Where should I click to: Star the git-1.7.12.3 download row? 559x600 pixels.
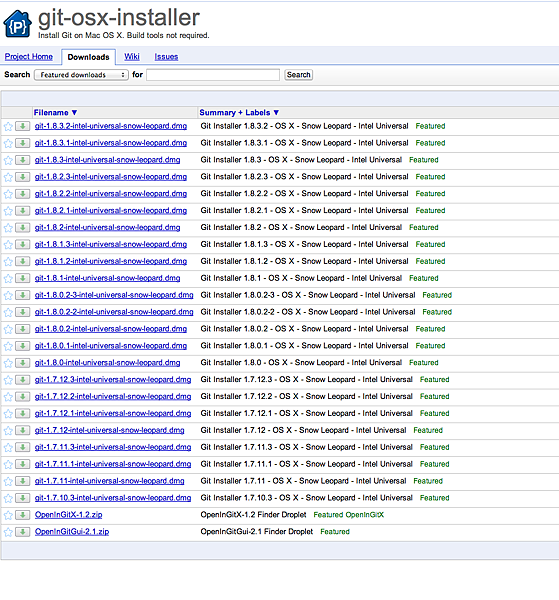(x=8, y=380)
